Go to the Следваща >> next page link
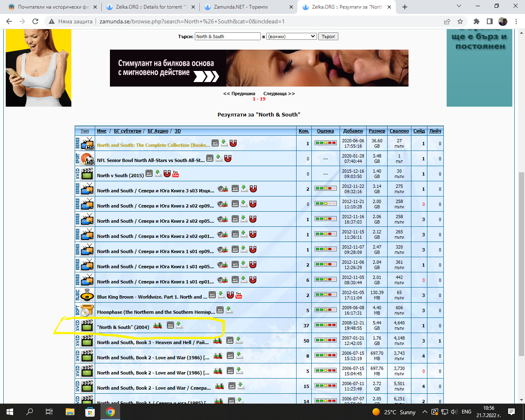This screenshot has width=525, height=420. (279, 94)
